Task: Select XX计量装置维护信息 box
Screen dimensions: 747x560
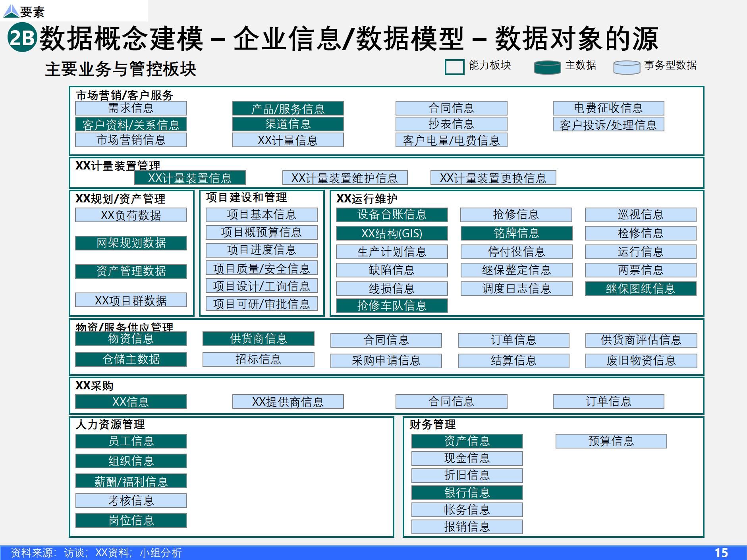Action: [x=345, y=178]
